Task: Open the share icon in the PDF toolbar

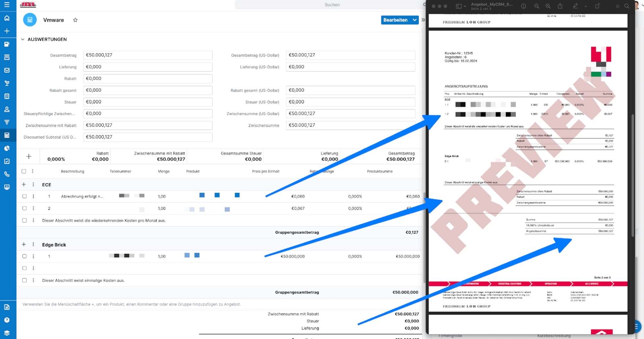Action: click(560, 6)
